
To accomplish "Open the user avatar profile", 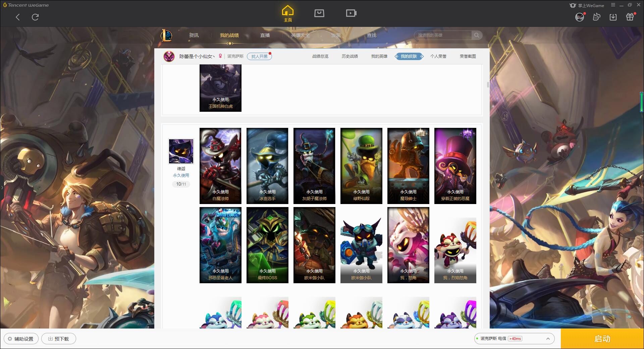I will [580, 17].
